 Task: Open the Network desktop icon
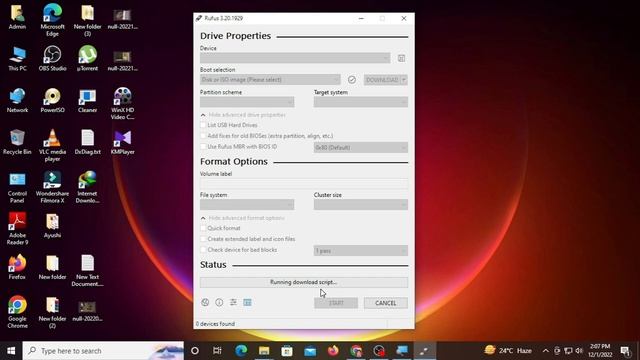(17, 100)
